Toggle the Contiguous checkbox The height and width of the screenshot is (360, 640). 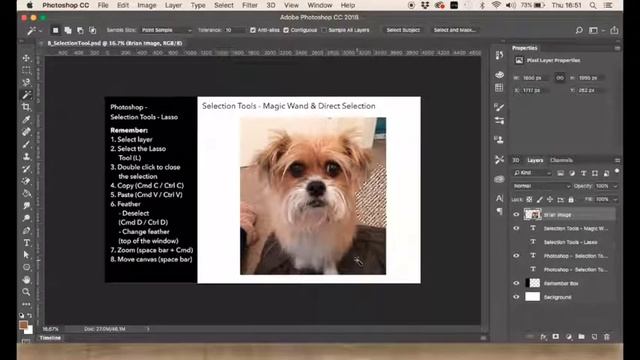pyautogui.click(x=286, y=30)
